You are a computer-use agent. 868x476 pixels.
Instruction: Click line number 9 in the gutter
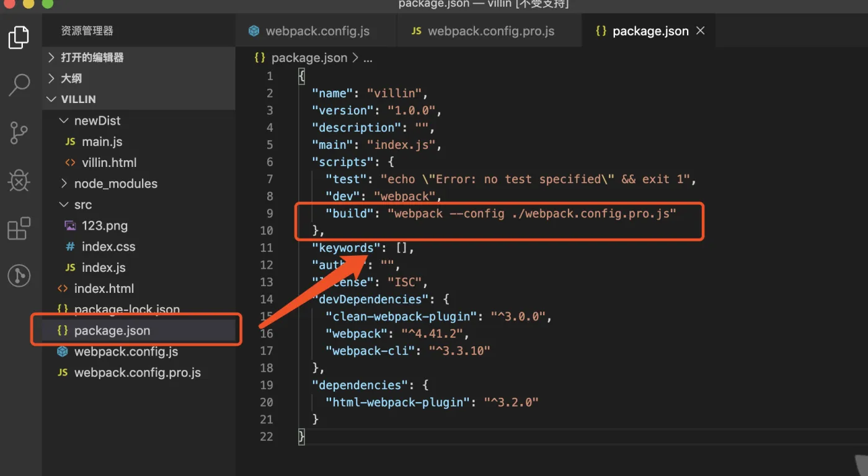pyautogui.click(x=269, y=213)
